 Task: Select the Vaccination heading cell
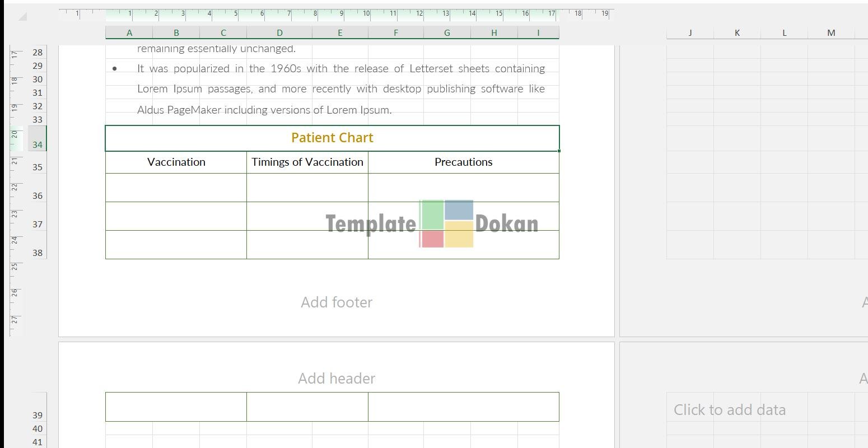pos(176,162)
